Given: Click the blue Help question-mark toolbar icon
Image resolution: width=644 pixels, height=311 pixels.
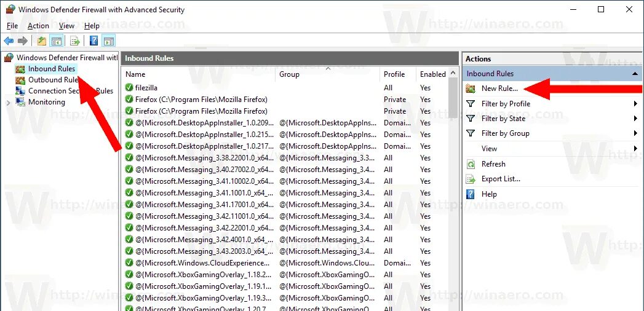Looking at the screenshot, I should tap(94, 41).
